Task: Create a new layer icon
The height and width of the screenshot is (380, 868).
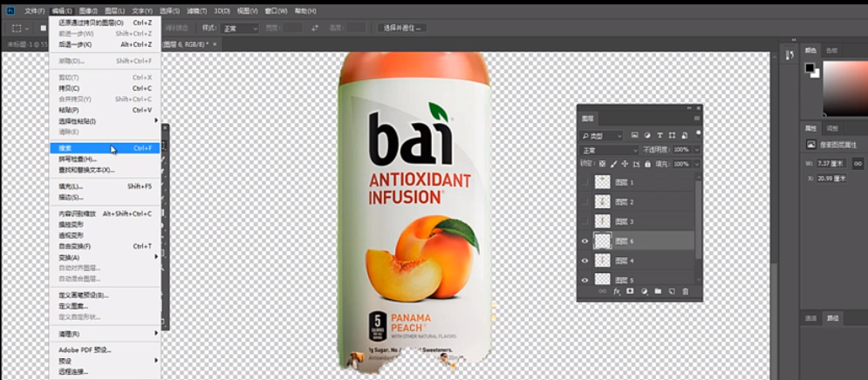Action: coord(672,291)
